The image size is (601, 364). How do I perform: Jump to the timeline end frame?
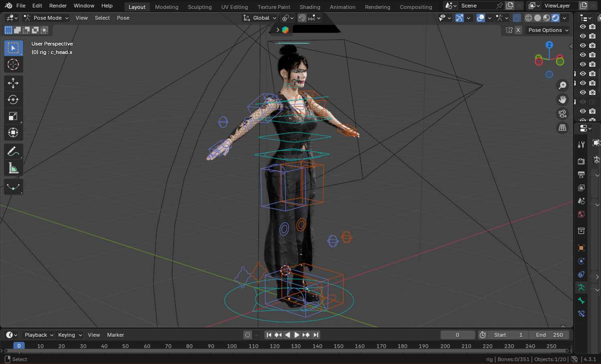pyautogui.click(x=316, y=335)
